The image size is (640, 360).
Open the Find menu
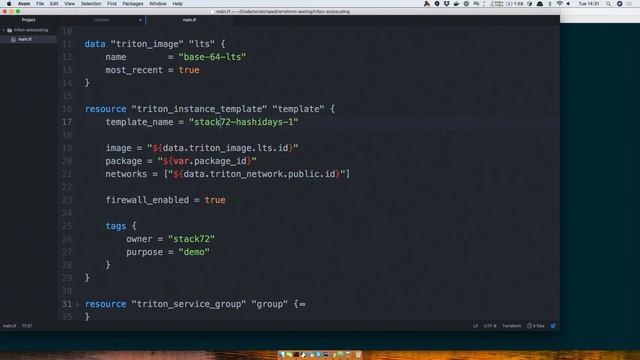click(x=112, y=4)
